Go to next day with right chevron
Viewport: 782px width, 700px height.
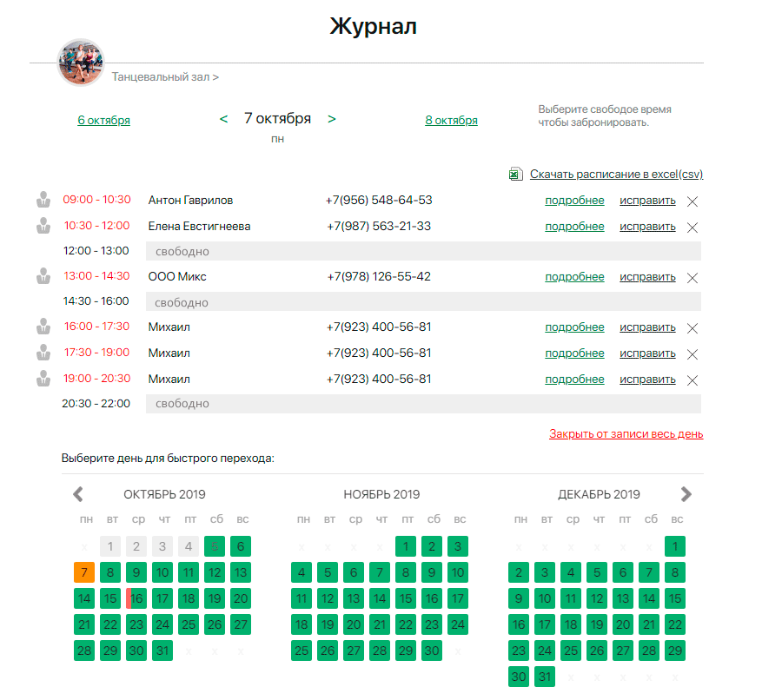tap(332, 119)
